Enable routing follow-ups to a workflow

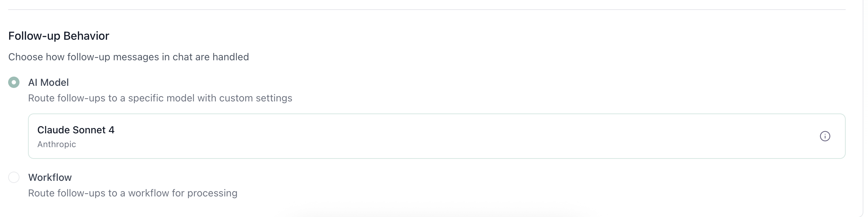(15, 177)
